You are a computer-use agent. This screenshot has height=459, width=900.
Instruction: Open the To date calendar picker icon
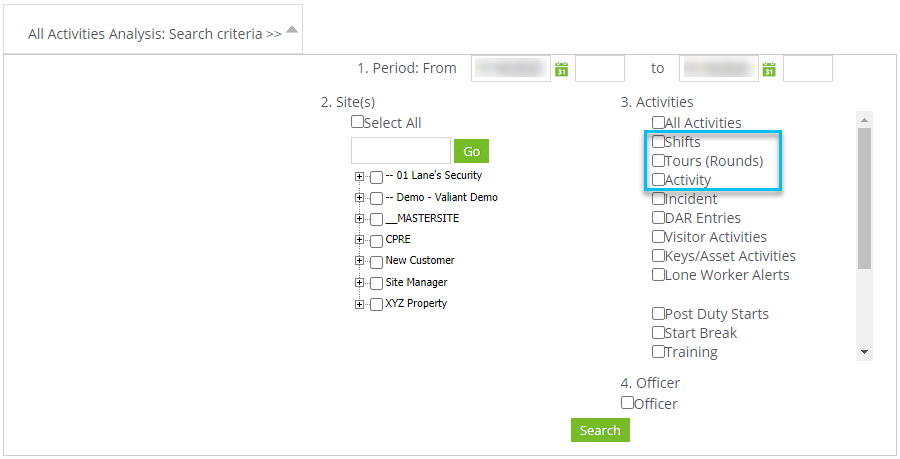click(x=769, y=69)
